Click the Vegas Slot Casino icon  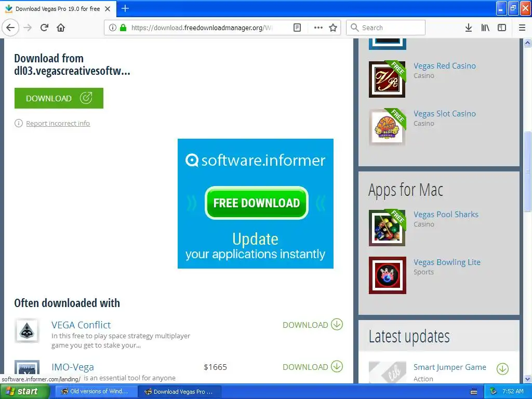coord(387,127)
